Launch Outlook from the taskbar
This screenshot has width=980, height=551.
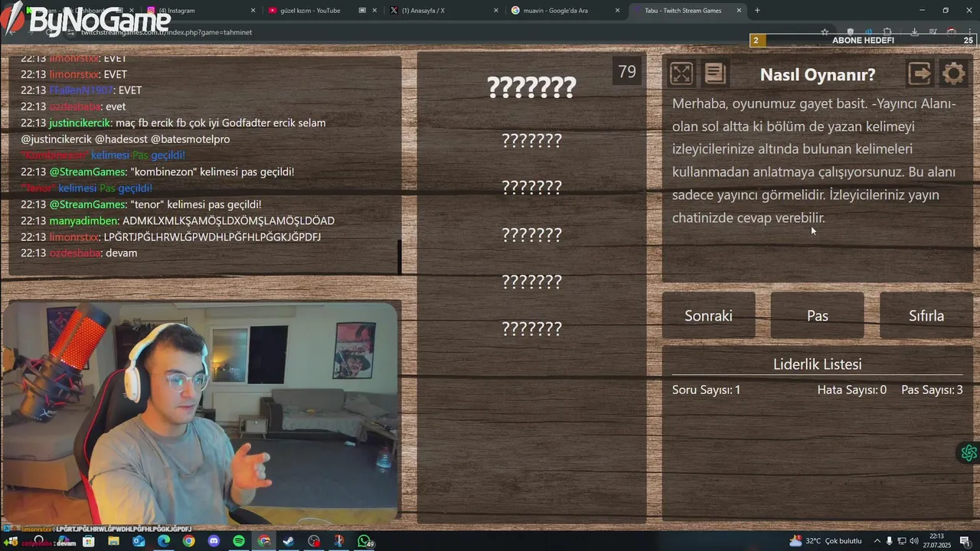click(139, 541)
